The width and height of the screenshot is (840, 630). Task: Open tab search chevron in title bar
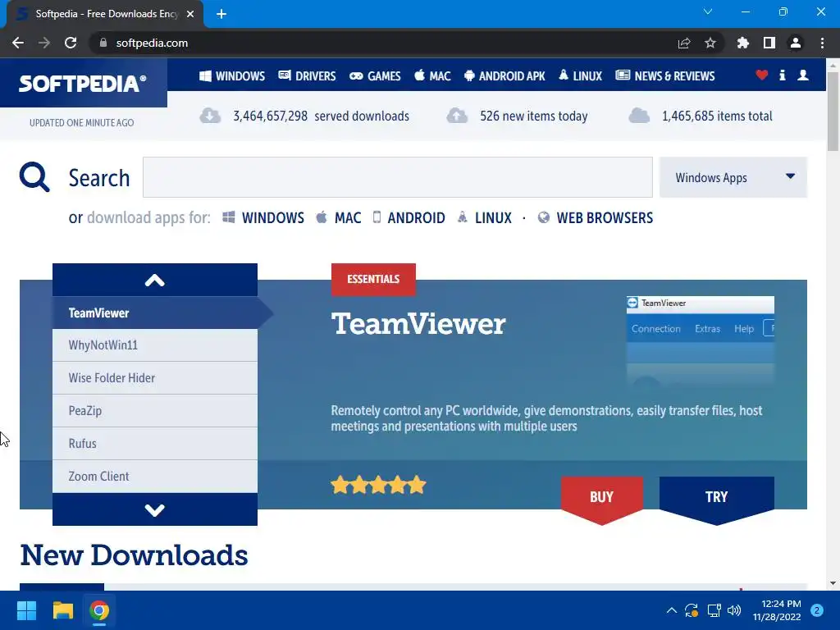[x=708, y=11]
